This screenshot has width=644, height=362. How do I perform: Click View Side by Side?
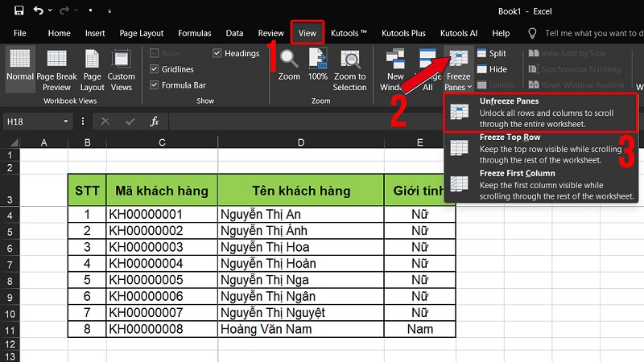(568, 53)
